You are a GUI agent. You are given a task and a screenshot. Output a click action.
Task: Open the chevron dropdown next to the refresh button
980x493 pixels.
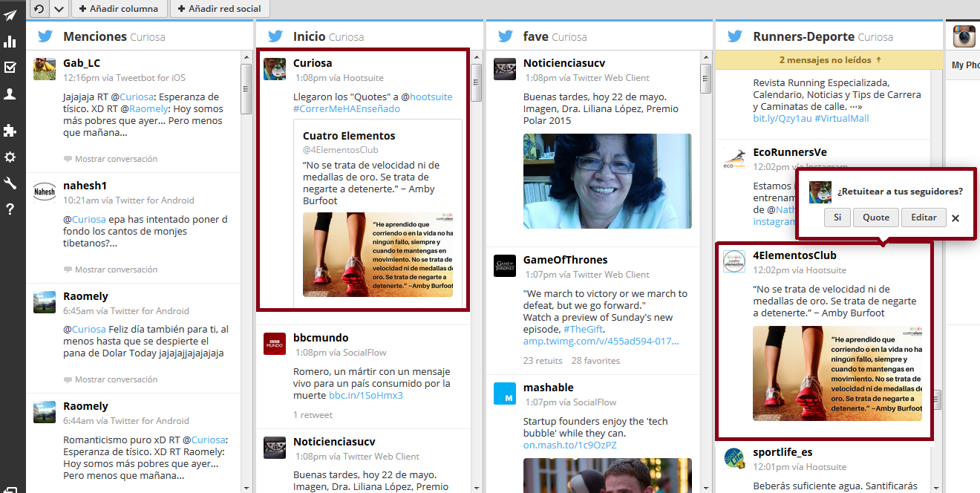pos(57,10)
